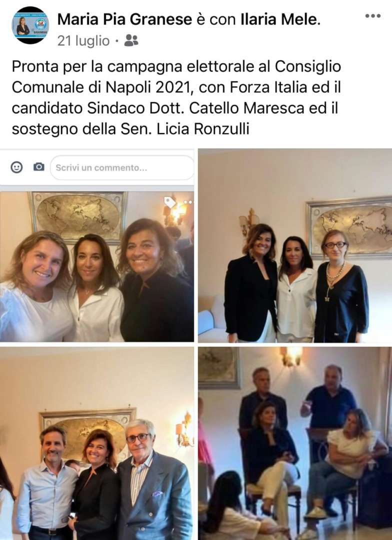Open the photo with two men and a woman
This screenshot has height=540, width=392.
(97, 443)
